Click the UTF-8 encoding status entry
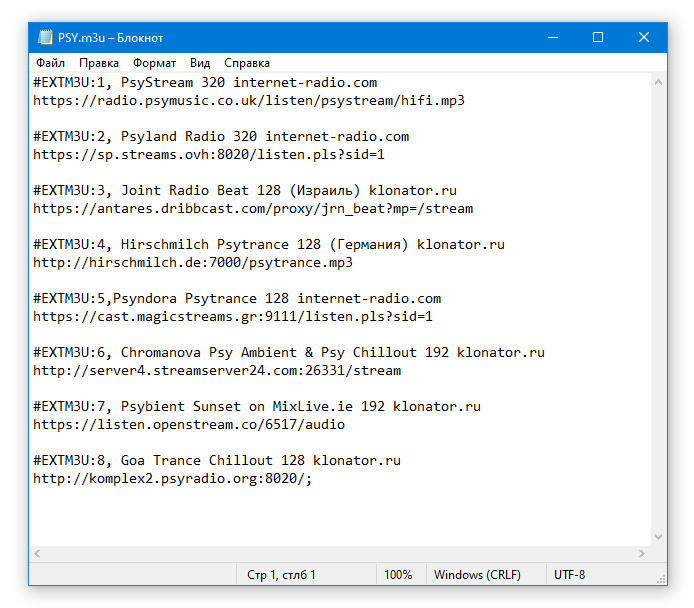The height and width of the screenshot is (608, 694). pos(569,574)
